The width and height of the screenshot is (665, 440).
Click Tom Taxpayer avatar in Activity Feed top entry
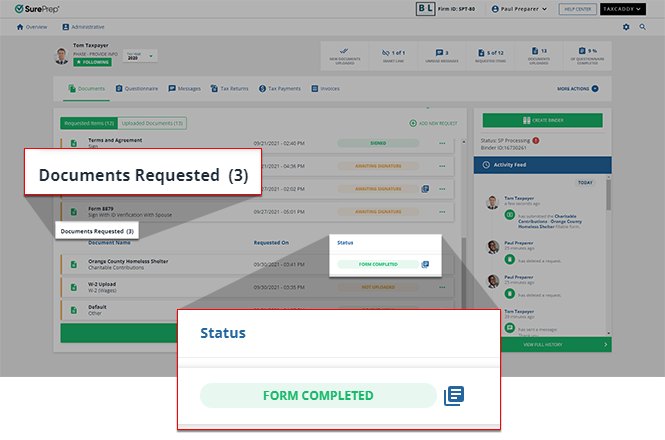(492, 202)
